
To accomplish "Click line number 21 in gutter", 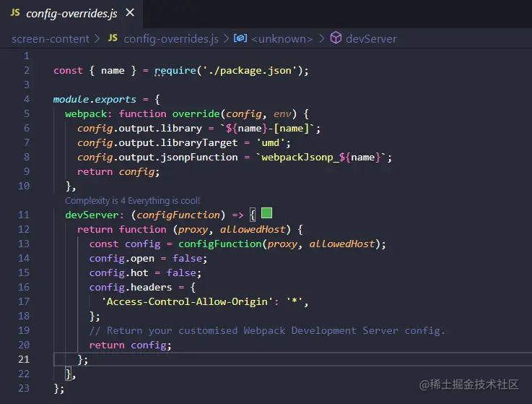I will click(x=24, y=359).
